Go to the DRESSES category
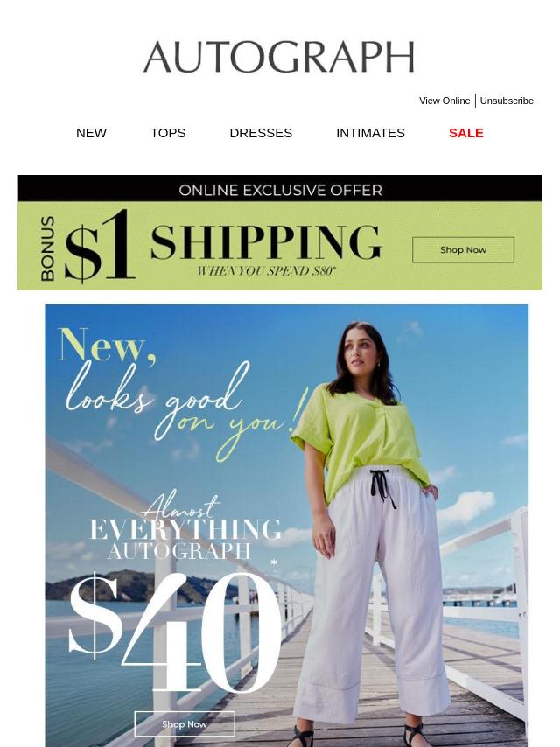 coord(261,133)
